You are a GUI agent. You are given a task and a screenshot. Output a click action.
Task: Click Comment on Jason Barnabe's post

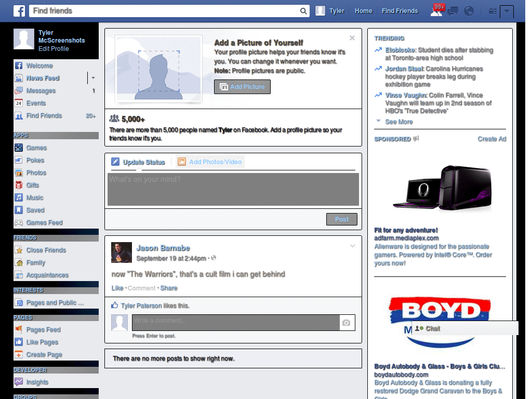pyautogui.click(x=141, y=288)
